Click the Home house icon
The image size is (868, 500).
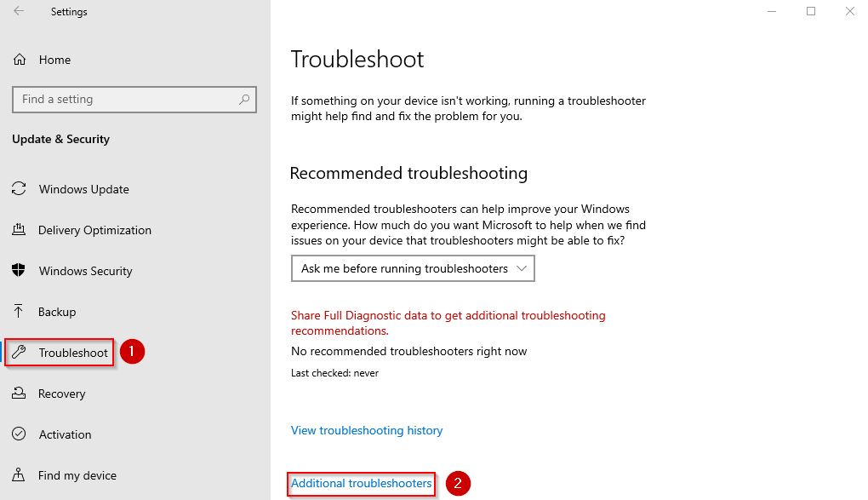[x=19, y=60]
